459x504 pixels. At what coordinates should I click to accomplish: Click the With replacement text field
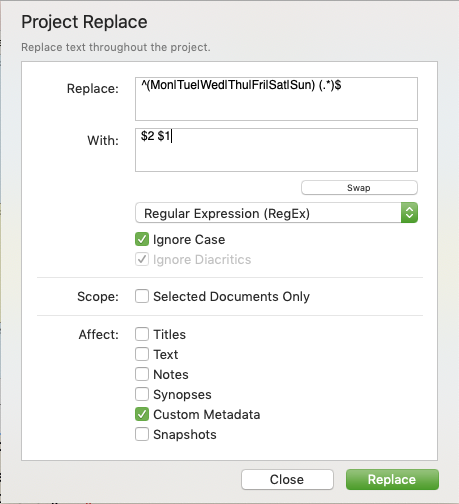coord(276,150)
